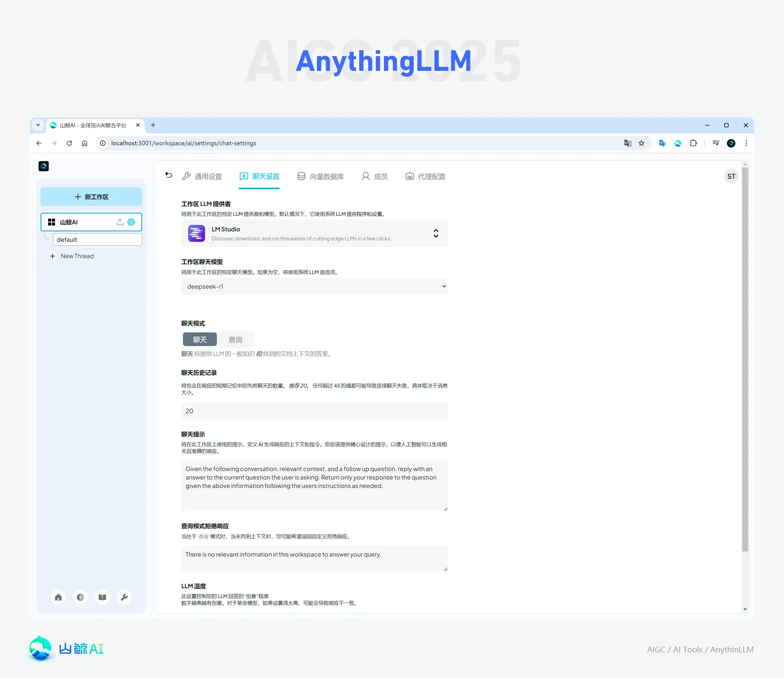
Task: Open a new browser tab
Action: tap(153, 125)
